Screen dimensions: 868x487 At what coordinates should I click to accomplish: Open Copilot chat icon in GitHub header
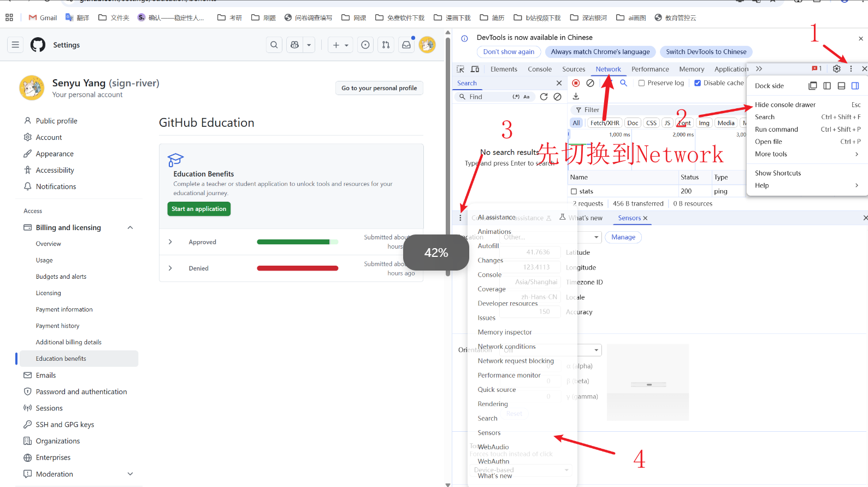coord(295,45)
